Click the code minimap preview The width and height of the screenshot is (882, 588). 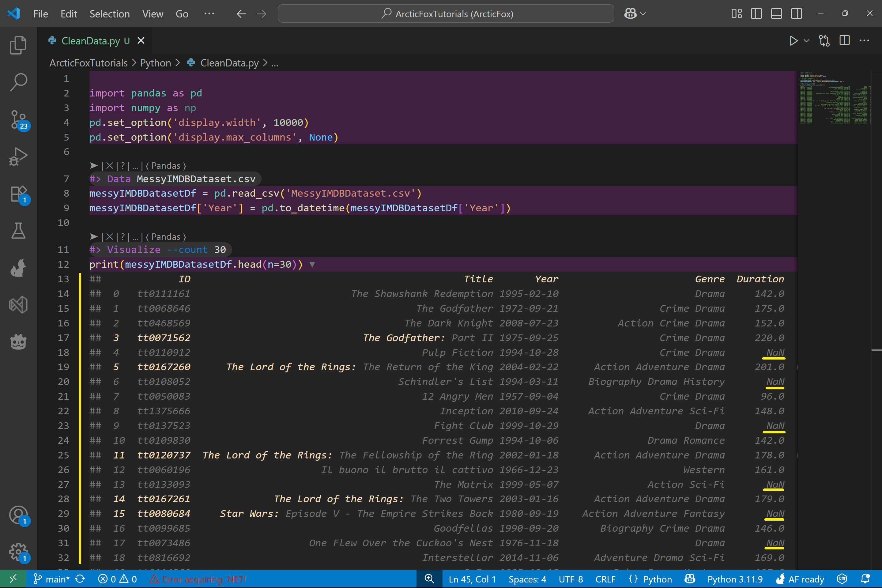click(x=835, y=97)
